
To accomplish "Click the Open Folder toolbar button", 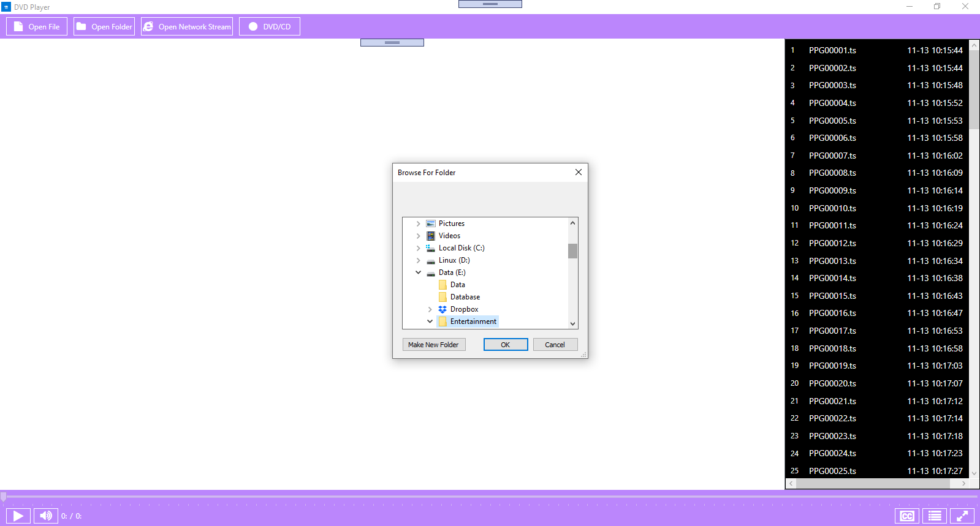I will click(104, 27).
